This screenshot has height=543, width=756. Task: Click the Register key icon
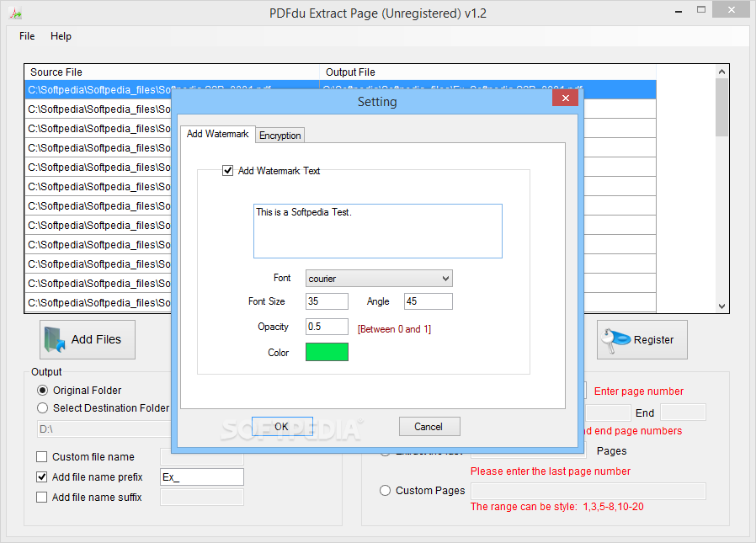click(615, 340)
